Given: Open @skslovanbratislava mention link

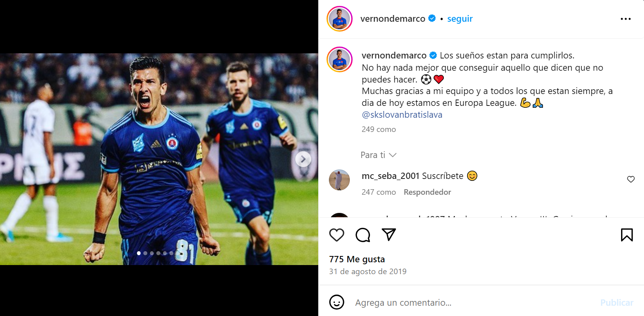Looking at the screenshot, I should (x=402, y=115).
